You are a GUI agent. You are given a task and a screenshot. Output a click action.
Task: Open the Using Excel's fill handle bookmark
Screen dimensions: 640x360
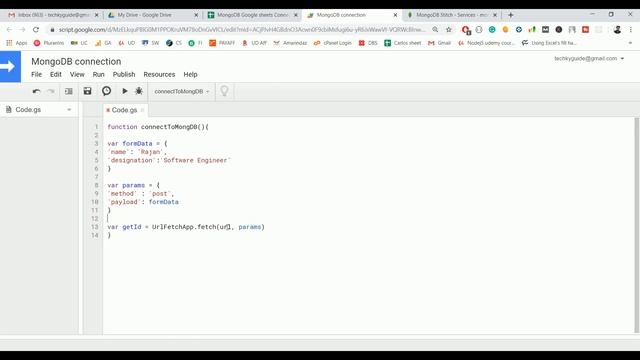tap(549, 43)
